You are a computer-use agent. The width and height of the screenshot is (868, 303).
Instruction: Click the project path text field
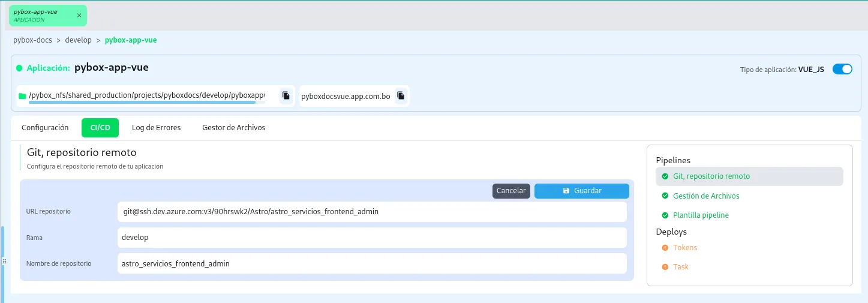[147, 95]
